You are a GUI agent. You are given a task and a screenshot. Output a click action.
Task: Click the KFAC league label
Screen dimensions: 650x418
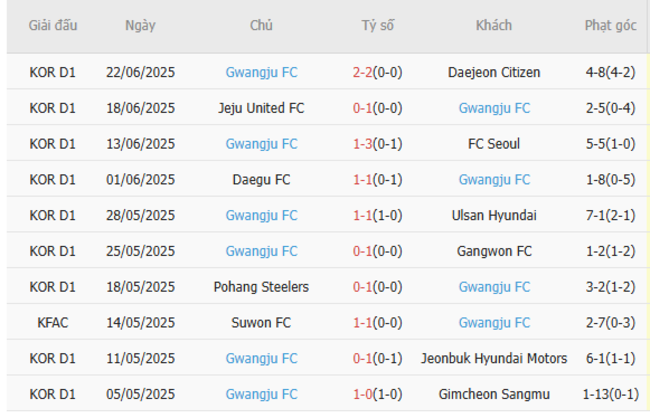(x=53, y=322)
